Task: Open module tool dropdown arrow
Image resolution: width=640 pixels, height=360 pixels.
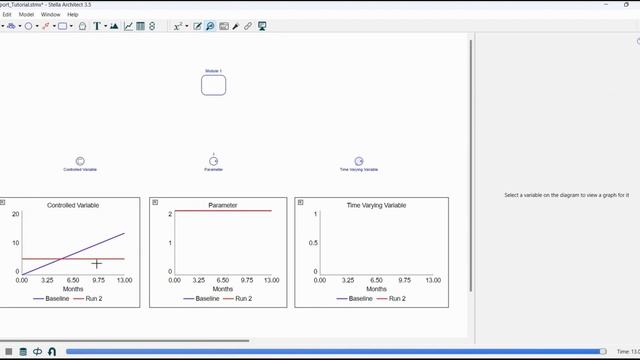Action: tap(71, 27)
